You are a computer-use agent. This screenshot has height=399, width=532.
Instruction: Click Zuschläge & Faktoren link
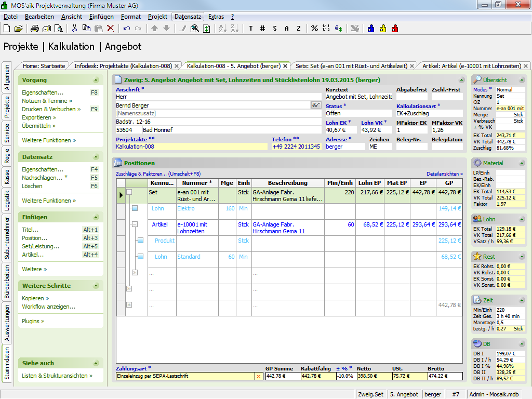coord(158,174)
